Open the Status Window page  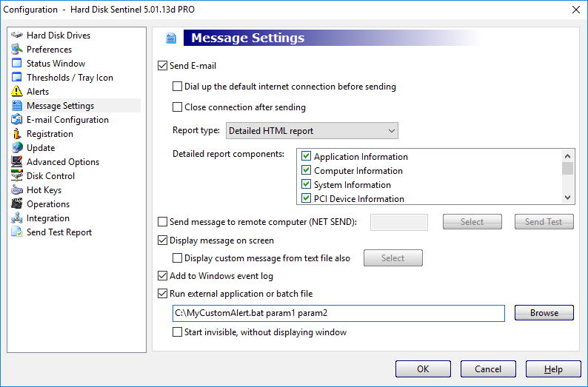coord(56,64)
